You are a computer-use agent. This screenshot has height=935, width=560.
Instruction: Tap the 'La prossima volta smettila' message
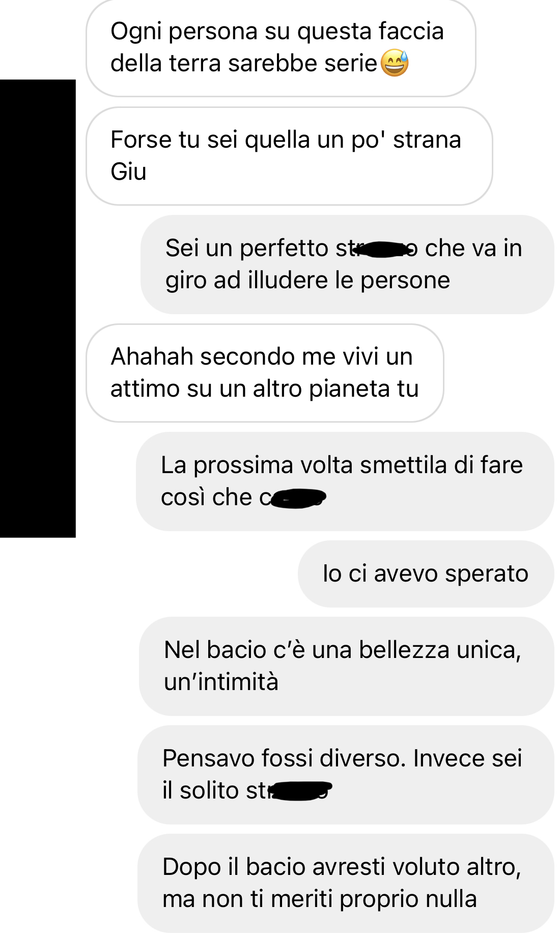(345, 481)
